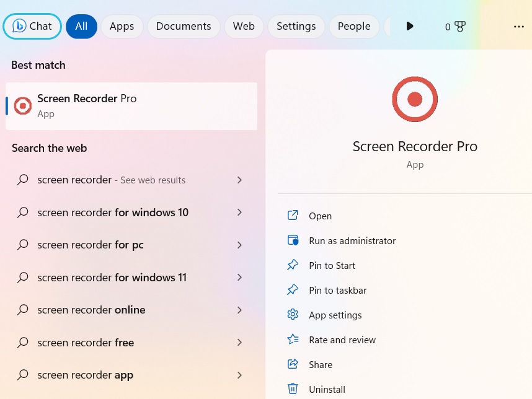Open App settings via the gear icon
Image resolution: width=532 pixels, height=399 pixels.
tap(293, 315)
